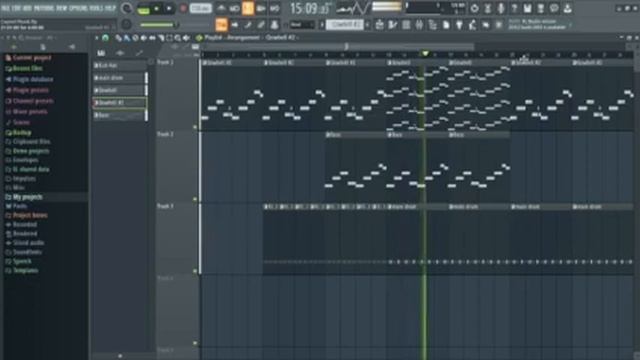
Task: Open the FILE menu
Action: point(6,8)
